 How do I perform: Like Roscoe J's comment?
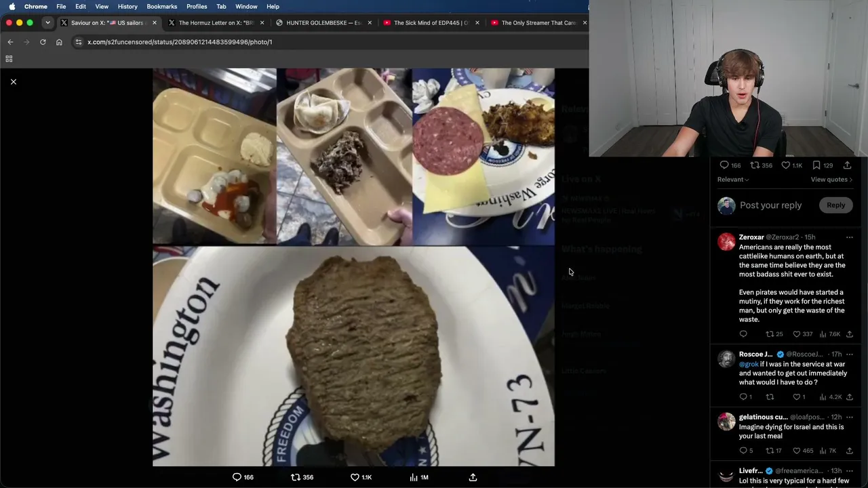[x=800, y=397]
